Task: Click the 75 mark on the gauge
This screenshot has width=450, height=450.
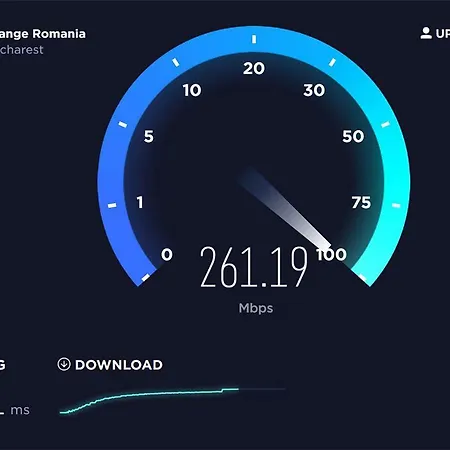Action: point(361,202)
